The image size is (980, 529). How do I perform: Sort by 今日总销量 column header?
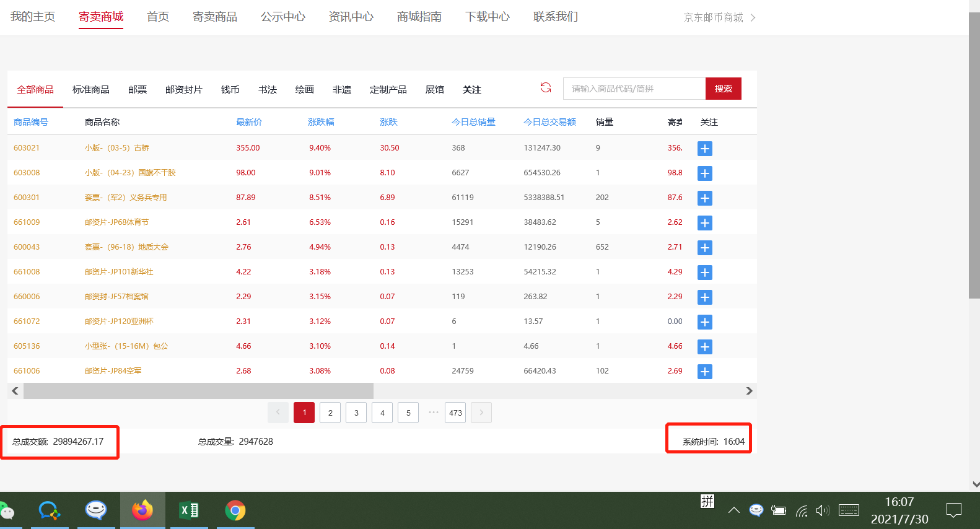[x=473, y=122]
